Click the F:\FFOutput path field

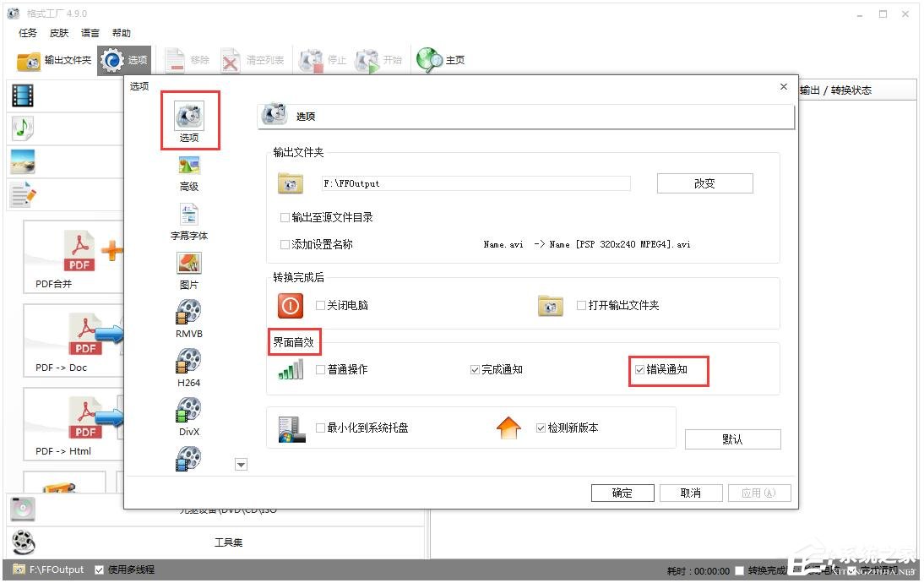476,183
